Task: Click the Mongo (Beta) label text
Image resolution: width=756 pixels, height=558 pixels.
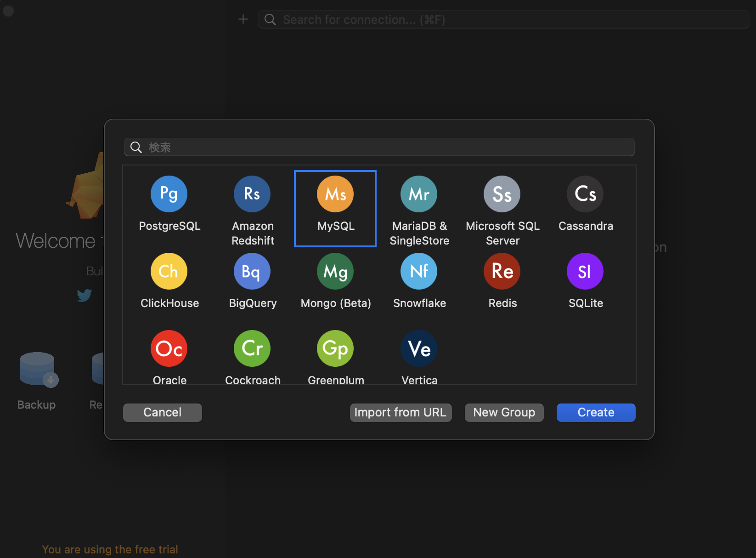Action: point(336,303)
